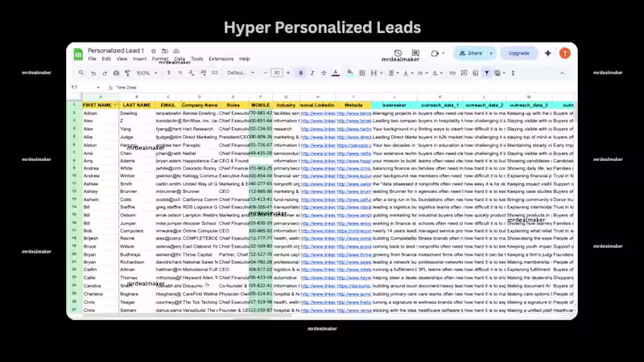Viewport: 644px width, 362px height.
Task: Open the Help menu
Action: pos(245,59)
